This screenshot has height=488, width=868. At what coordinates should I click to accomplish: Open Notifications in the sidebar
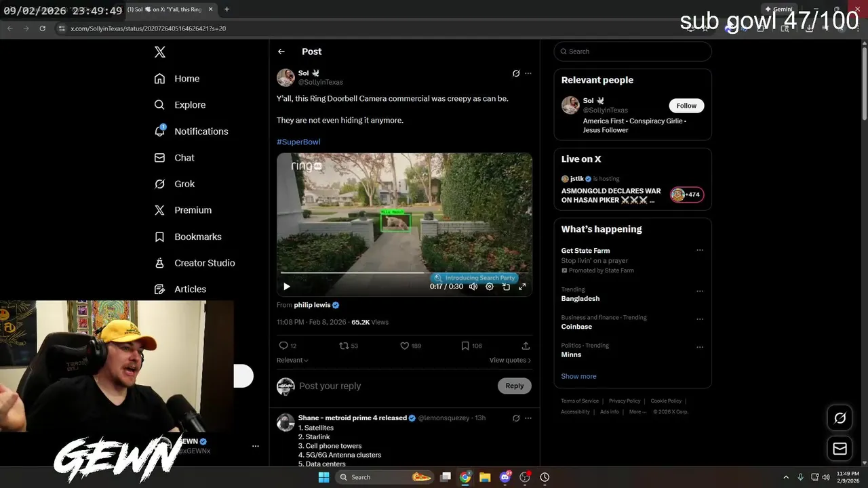click(x=191, y=131)
